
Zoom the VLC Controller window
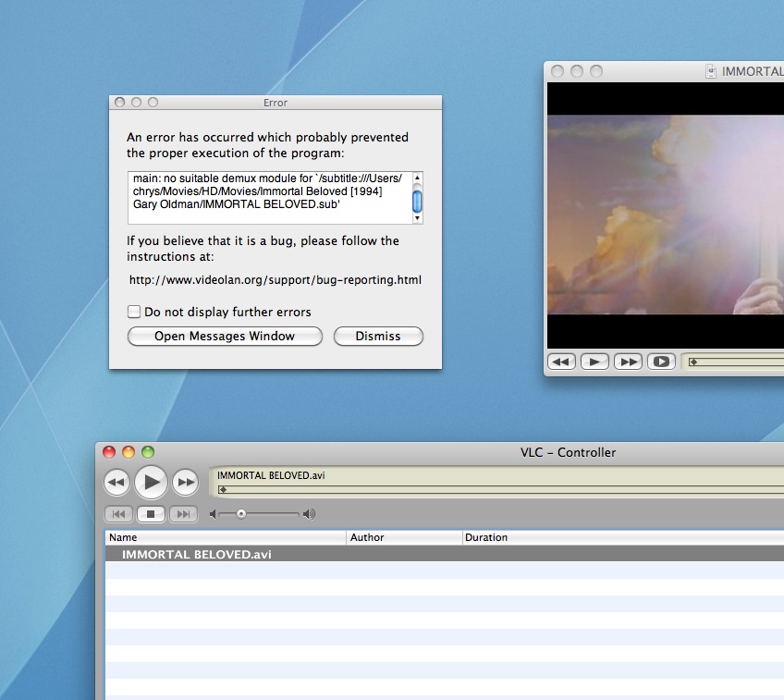click(148, 452)
